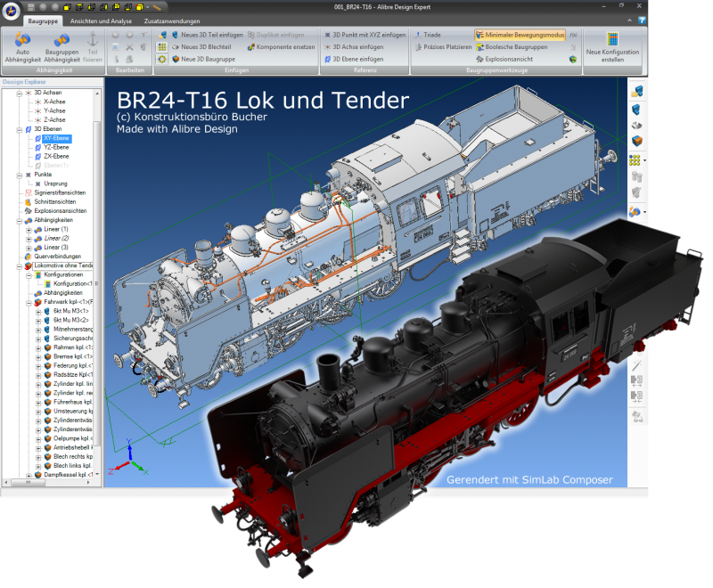Expand the Rahmen kpl. component node
Screen dimensions: 713x588
(x=38, y=348)
